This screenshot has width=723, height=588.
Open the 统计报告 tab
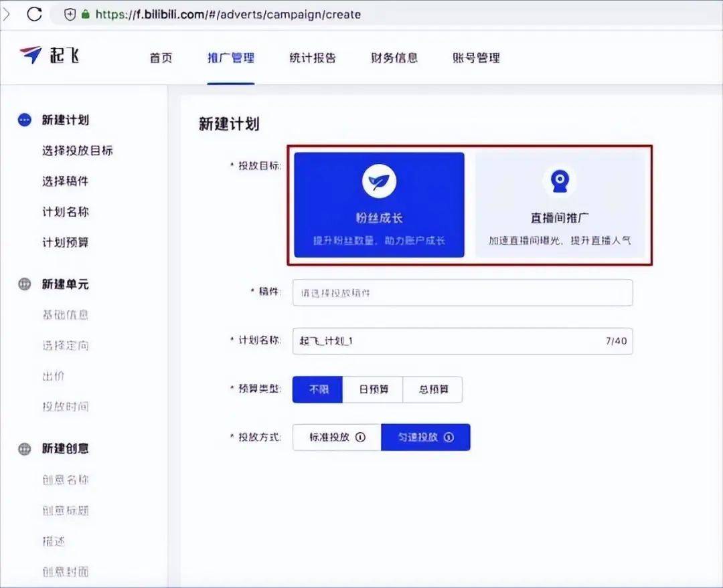(313, 58)
